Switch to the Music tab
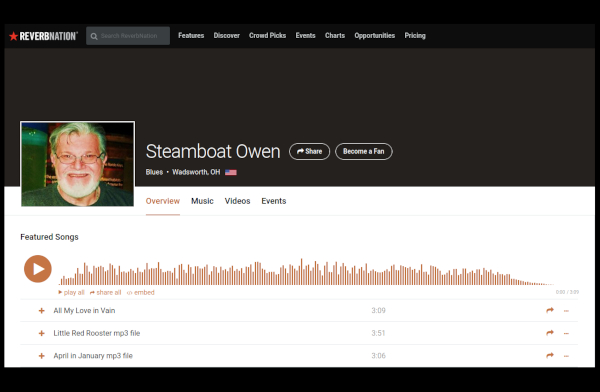This screenshot has width=600, height=392. 202,201
